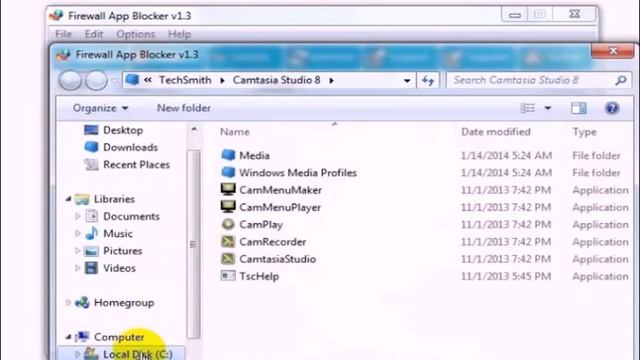Click the 'Windows Media Profiles' file name
Viewport: 640px width, 360px height.
click(x=298, y=173)
